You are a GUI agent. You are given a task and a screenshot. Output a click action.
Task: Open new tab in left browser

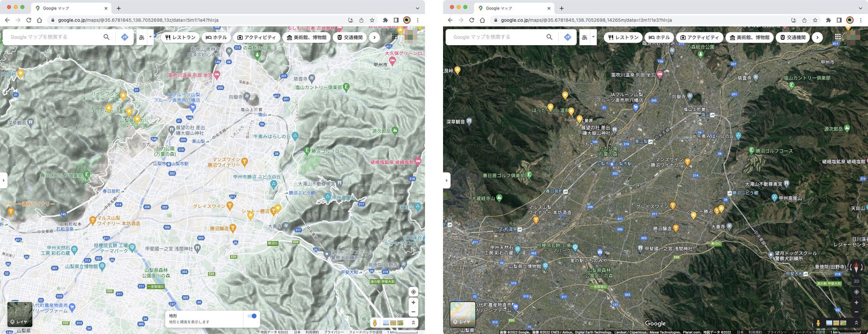tap(118, 8)
